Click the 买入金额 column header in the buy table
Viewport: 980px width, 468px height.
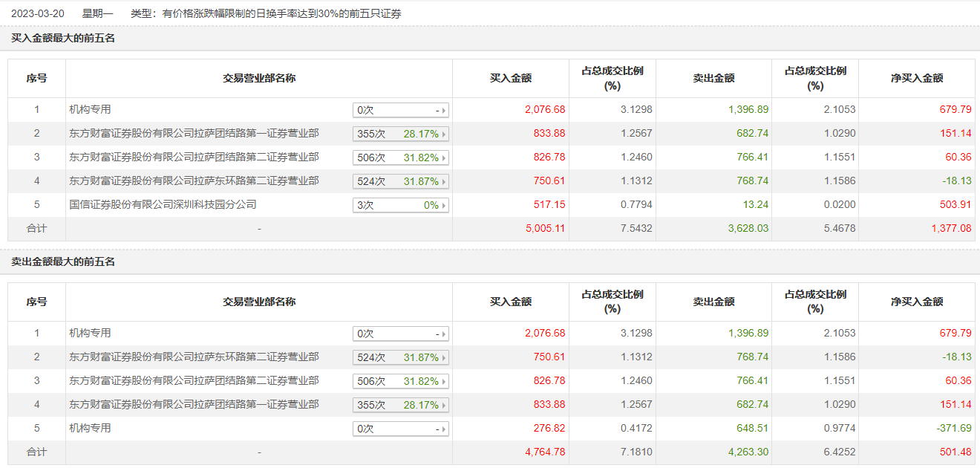(x=511, y=78)
